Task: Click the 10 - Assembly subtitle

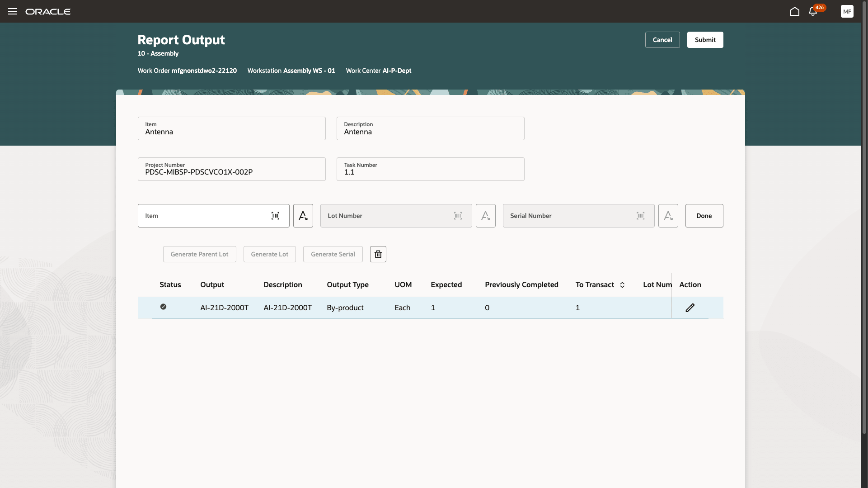Action: 158,53
